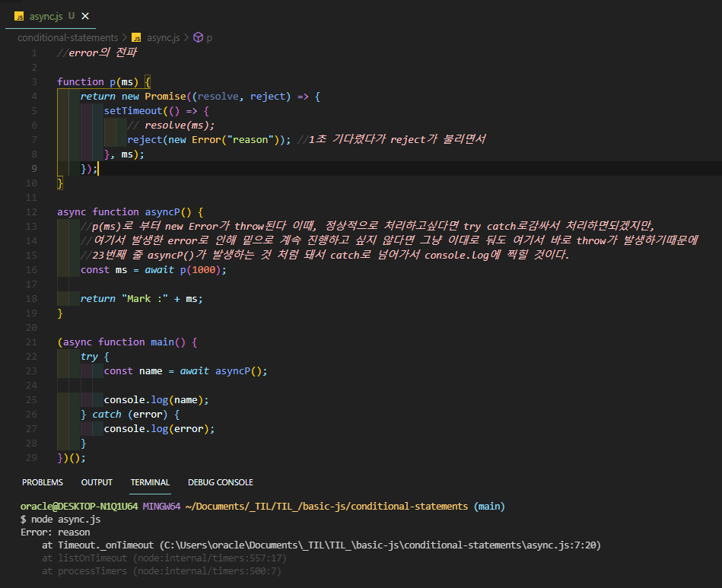
Task: Click line number 3 in gutter
Action: (x=34, y=82)
